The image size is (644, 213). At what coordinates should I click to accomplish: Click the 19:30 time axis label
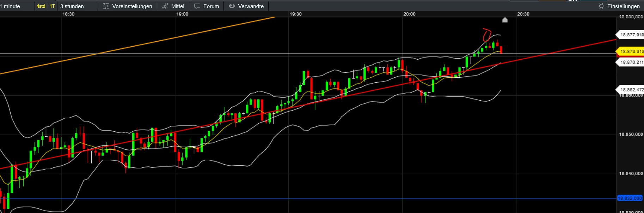296,14
